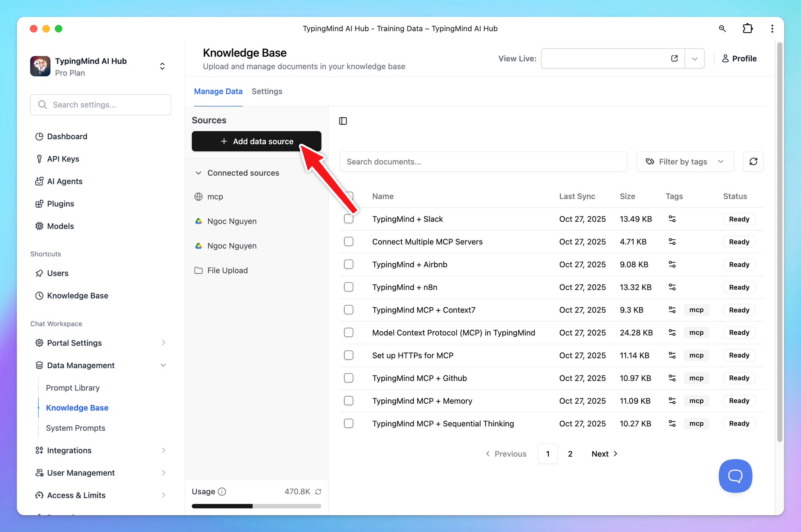
Task: Go to the Next page
Action: coord(604,454)
